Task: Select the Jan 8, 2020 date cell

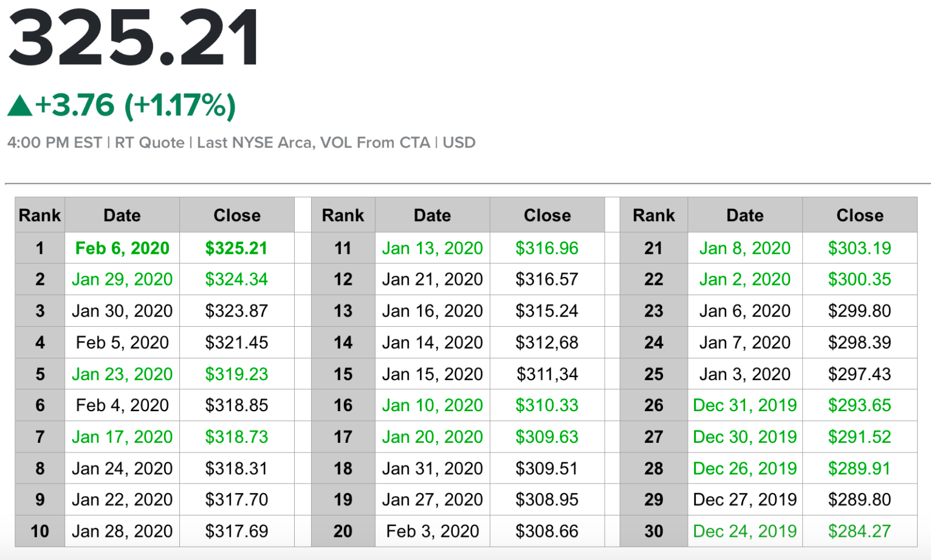Action: 745,248
